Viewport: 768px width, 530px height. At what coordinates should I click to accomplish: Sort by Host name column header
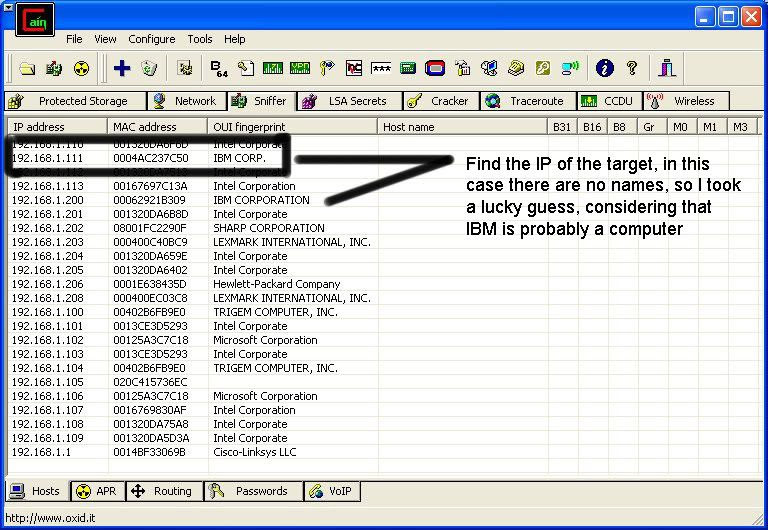pos(462,127)
